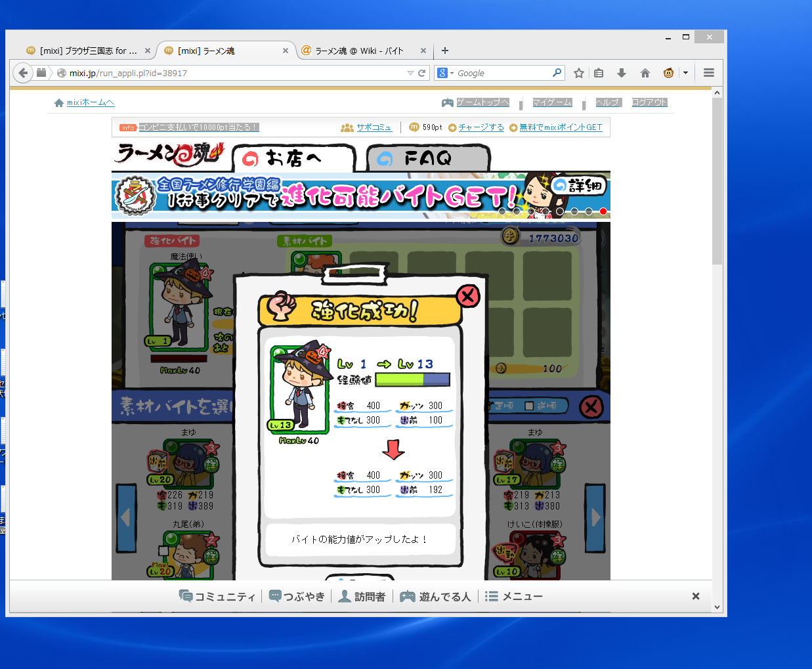Image resolution: width=812 pixels, height=669 pixels.
Task: Click the mixi.jp address bar
Action: pos(236,73)
